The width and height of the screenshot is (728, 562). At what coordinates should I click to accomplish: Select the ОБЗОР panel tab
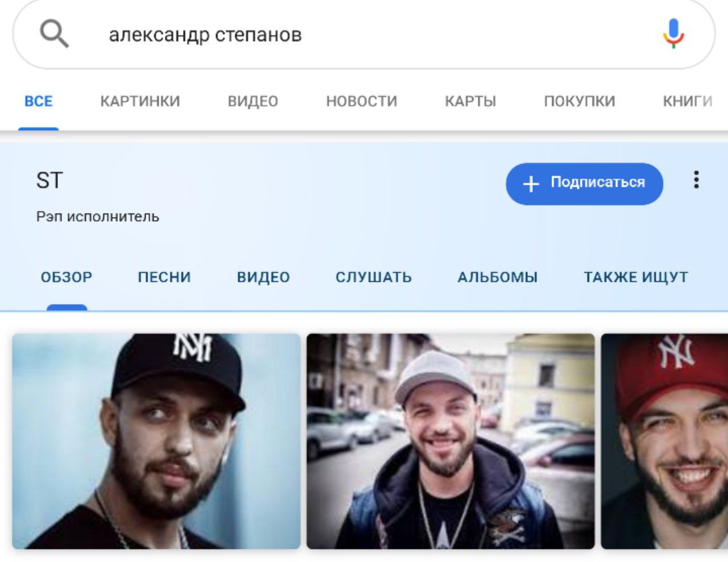pyautogui.click(x=67, y=277)
